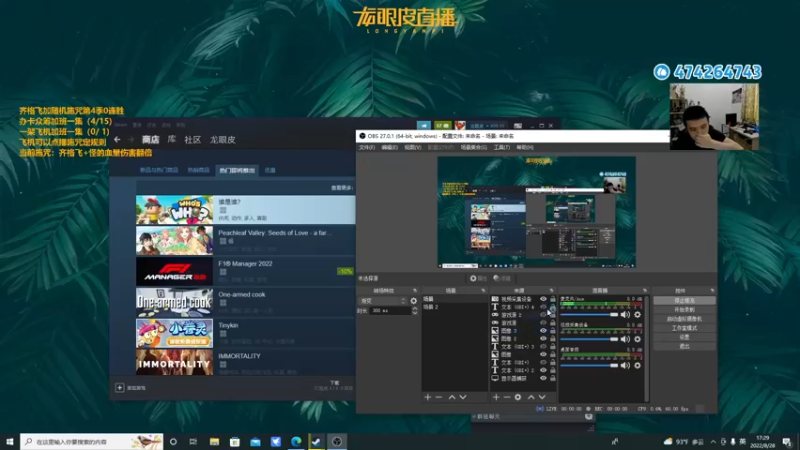The image size is (800, 450).
Task: Pop out the 混音器 dock panel icon
Action: 645,290
